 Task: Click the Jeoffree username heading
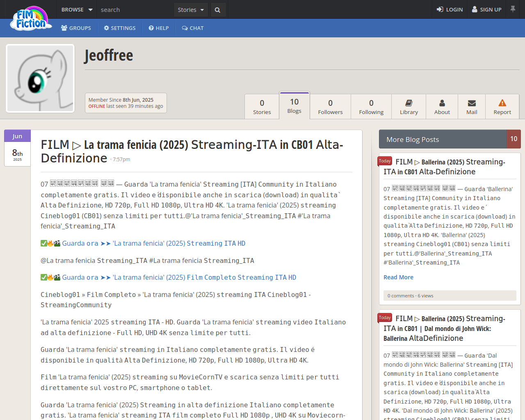(x=109, y=55)
